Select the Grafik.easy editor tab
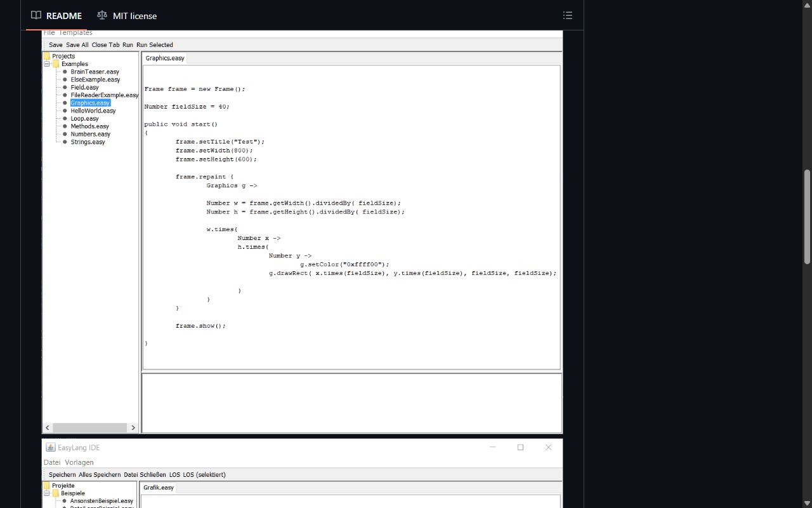Screen dimensions: 812x508 [x=158, y=488]
